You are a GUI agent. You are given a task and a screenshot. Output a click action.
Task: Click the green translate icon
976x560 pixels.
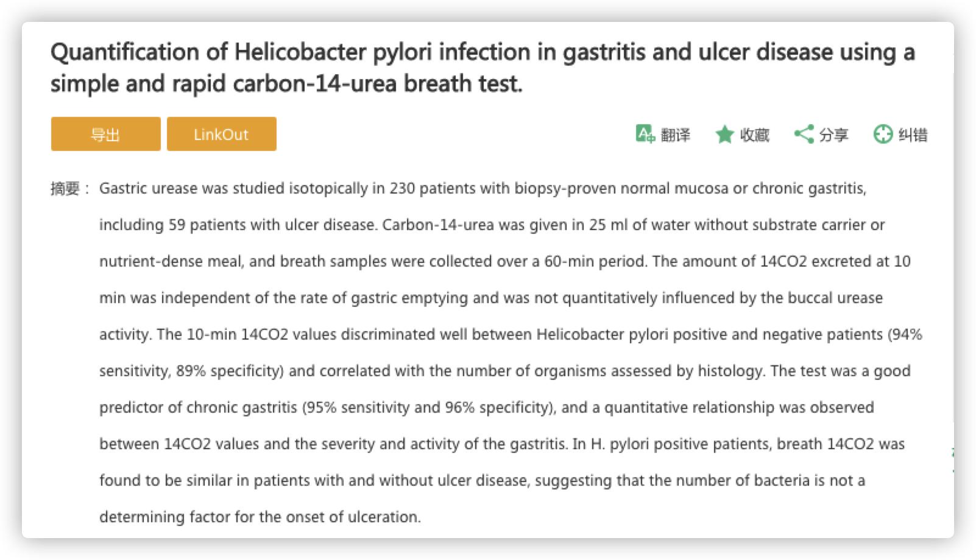[645, 134]
